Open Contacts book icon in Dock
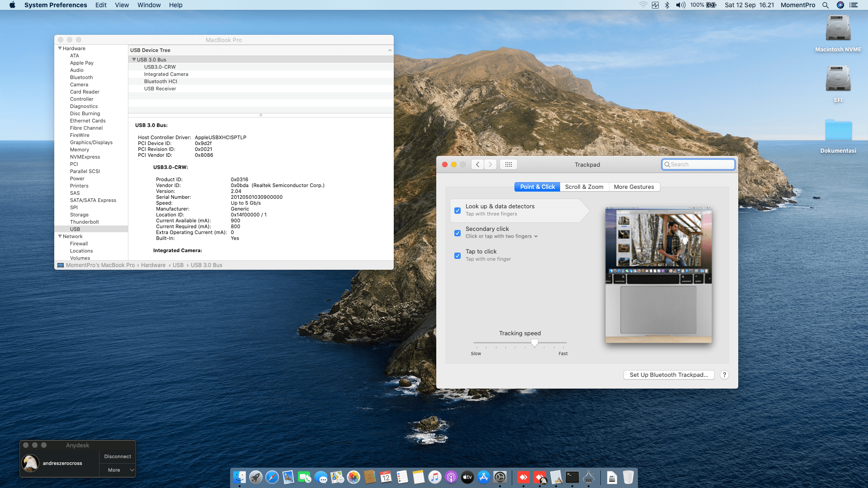The height and width of the screenshot is (488, 868). point(370,477)
